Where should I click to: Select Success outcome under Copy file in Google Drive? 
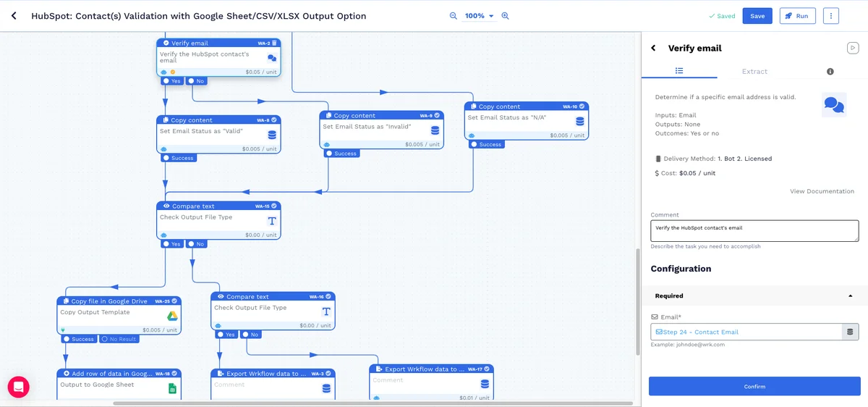(79, 339)
